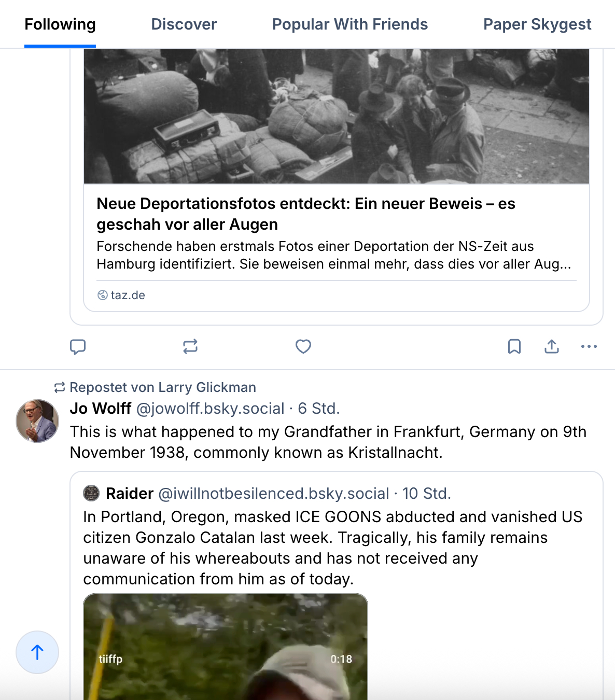Click the taz.de source link
The width and height of the screenshot is (615, 700).
128,295
